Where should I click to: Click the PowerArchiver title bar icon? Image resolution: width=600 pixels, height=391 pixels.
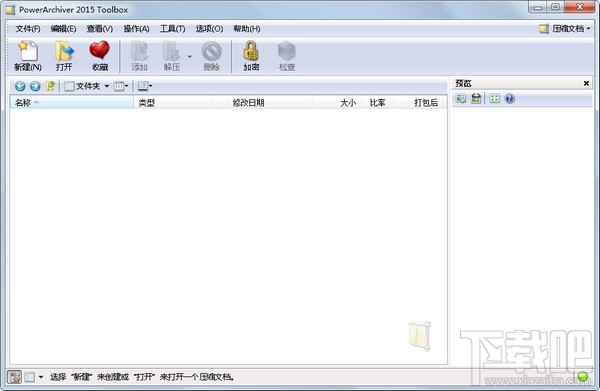(10, 10)
